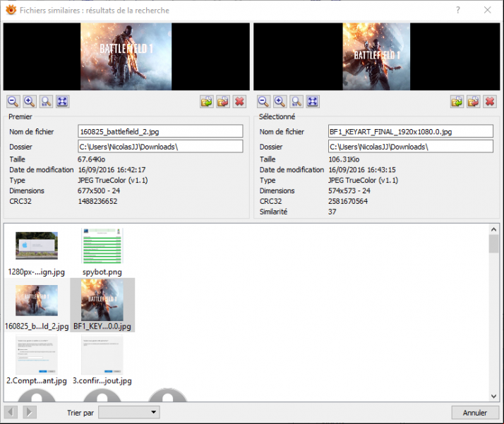The height and width of the screenshot is (424, 504).
Task: Zoom out on the Sélectionné preview image
Action: coord(263,102)
